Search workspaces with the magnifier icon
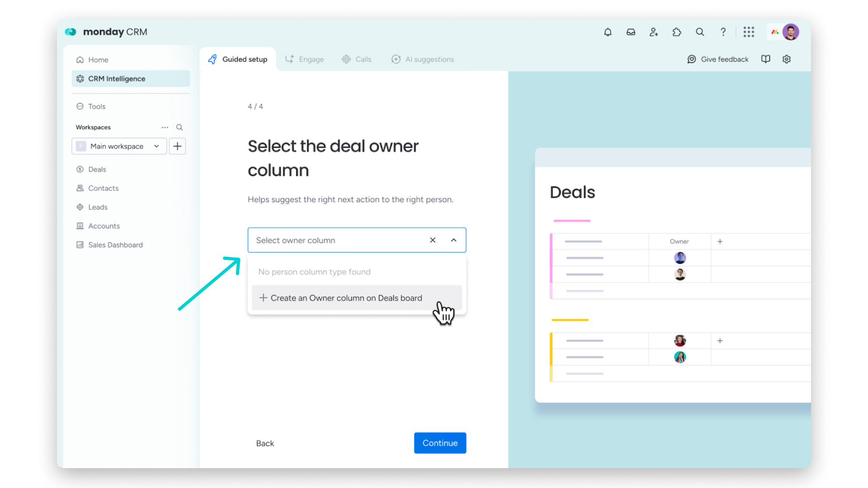This screenshot has width=868, height=488. click(x=179, y=127)
